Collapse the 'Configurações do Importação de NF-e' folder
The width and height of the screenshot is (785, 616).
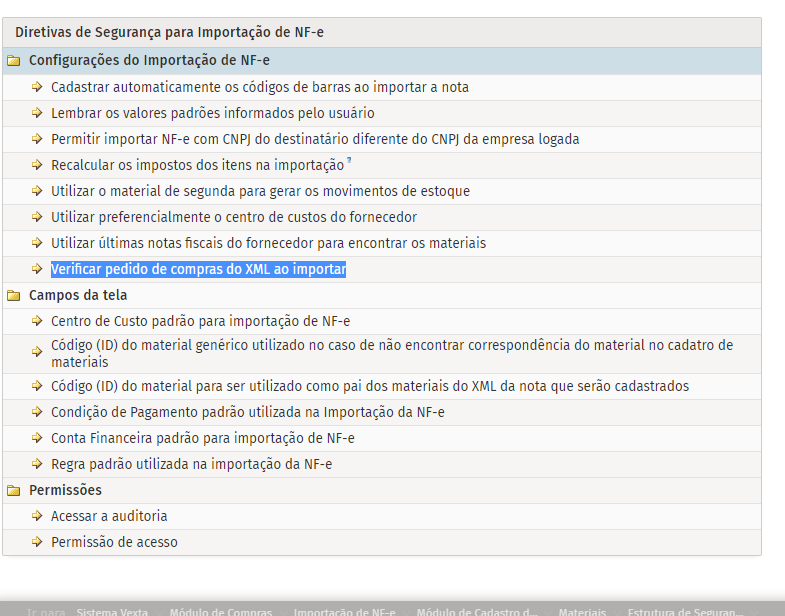click(14, 61)
